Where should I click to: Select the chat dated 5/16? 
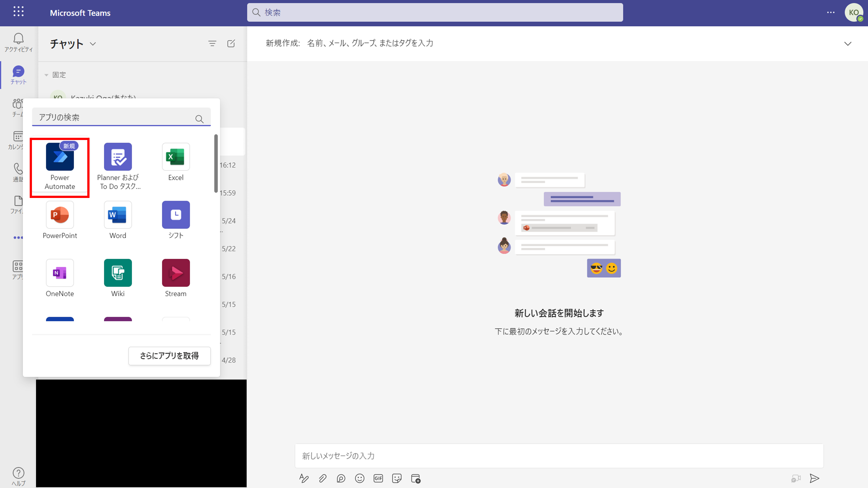(232, 277)
